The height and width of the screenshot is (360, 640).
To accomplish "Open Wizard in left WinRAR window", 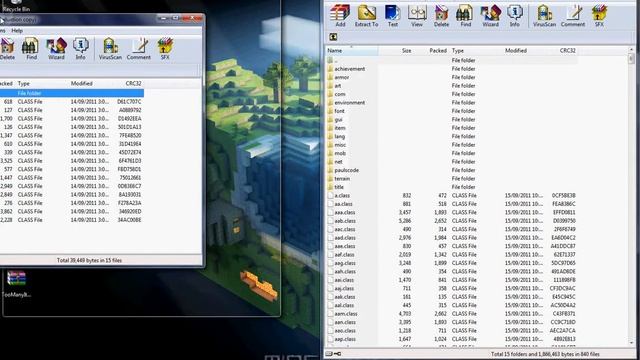I will point(56,49).
